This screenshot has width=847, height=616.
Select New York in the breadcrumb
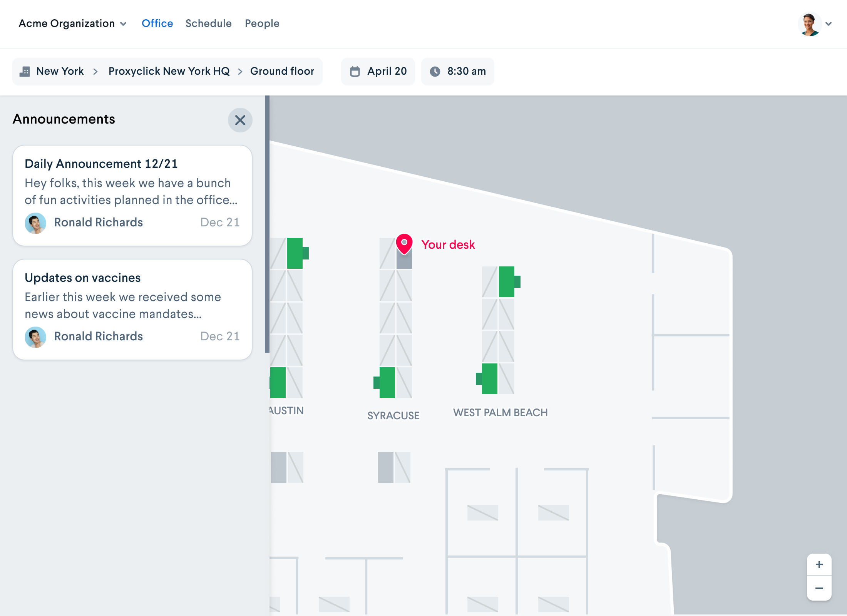click(x=60, y=71)
